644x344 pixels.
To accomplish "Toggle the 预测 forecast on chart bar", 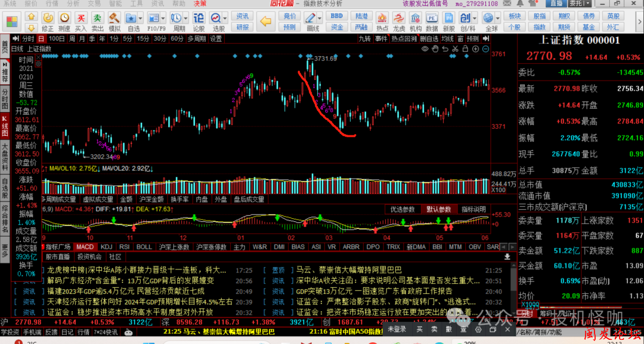I will pyautogui.click(x=472, y=39).
